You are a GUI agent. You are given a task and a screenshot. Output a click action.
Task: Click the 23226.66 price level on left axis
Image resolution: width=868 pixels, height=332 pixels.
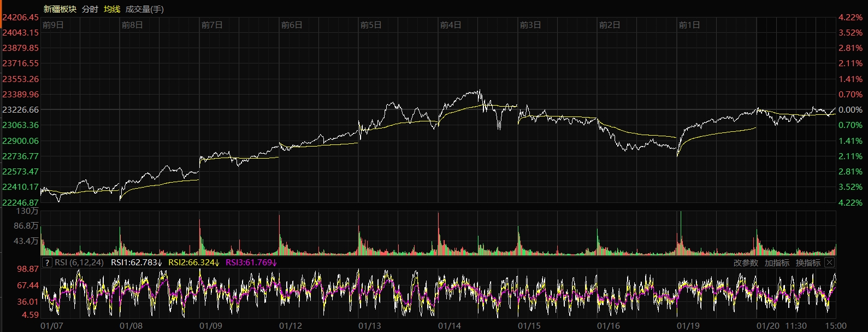tap(21, 110)
